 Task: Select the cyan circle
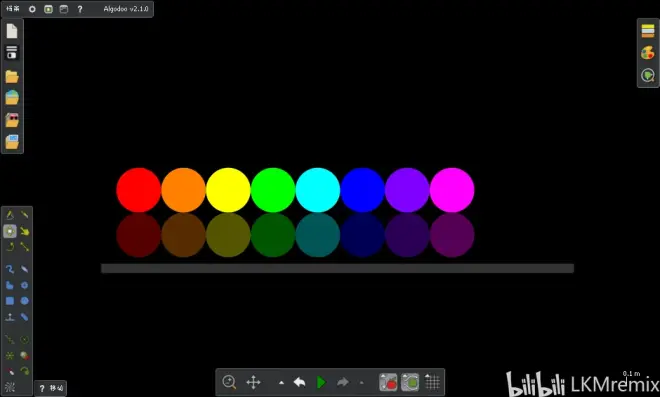click(x=318, y=190)
